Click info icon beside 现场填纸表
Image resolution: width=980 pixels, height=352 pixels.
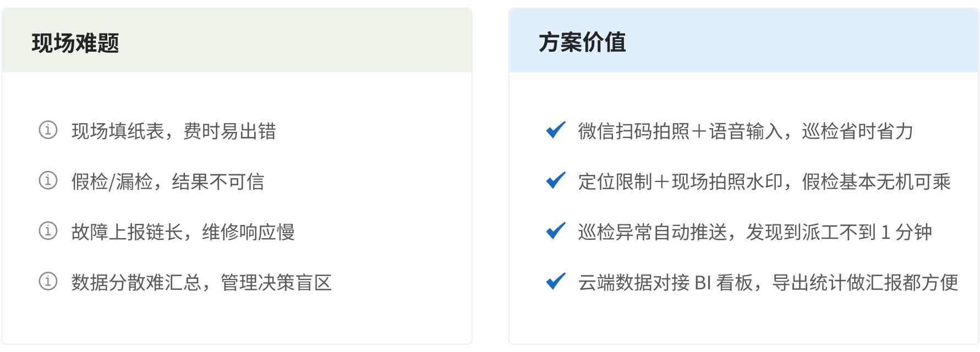click(48, 130)
